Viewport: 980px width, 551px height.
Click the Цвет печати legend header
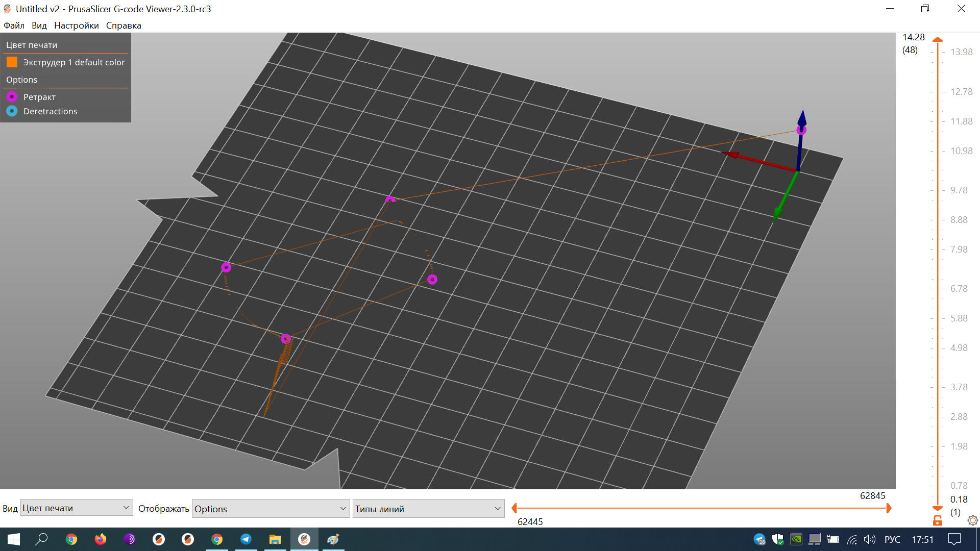(32, 45)
